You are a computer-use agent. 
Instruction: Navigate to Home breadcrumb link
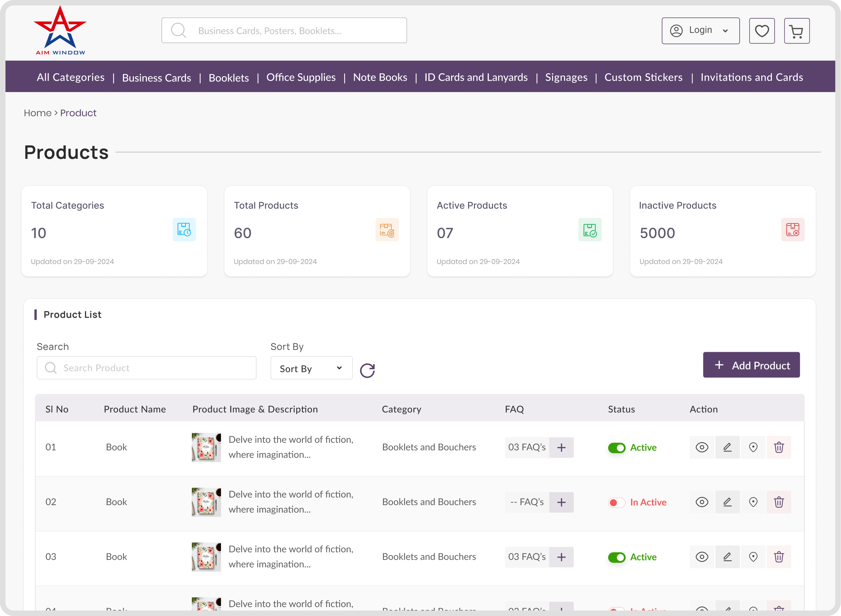[x=38, y=113]
